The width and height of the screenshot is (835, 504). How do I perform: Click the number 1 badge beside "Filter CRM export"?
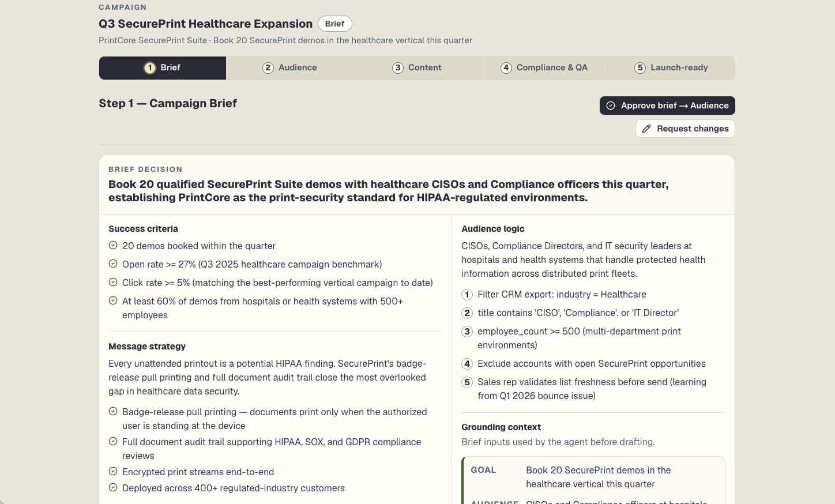[467, 295]
